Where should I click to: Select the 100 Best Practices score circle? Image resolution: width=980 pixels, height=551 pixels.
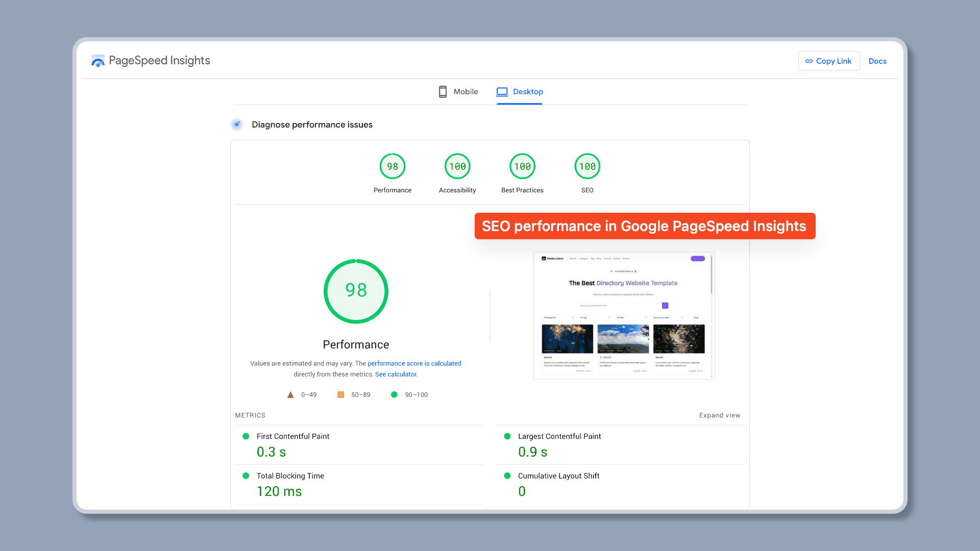coord(522,166)
